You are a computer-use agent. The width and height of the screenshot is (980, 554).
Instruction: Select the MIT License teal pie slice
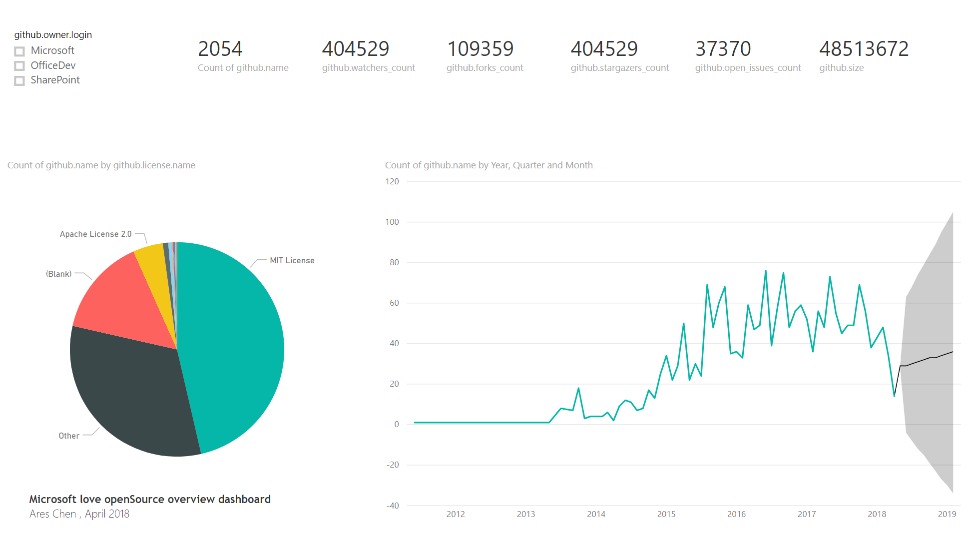pyautogui.click(x=235, y=345)
